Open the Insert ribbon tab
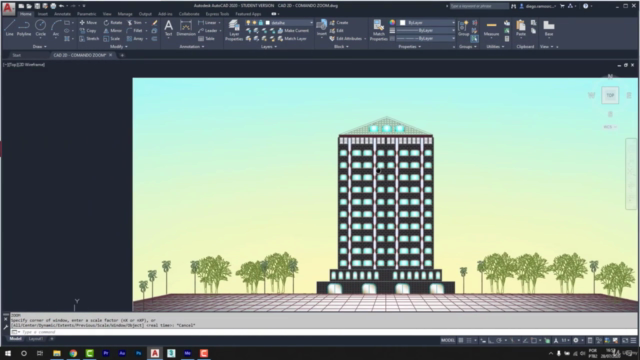640x360 pixels. (43, 14)
